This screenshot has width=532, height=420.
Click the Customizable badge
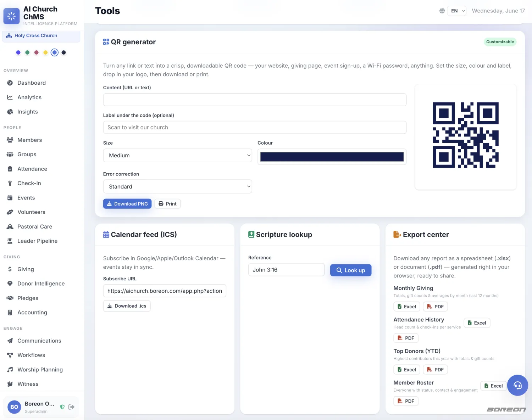tap(500, 42)
